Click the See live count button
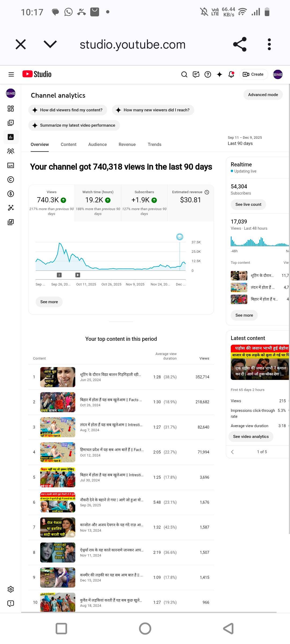 248,204
